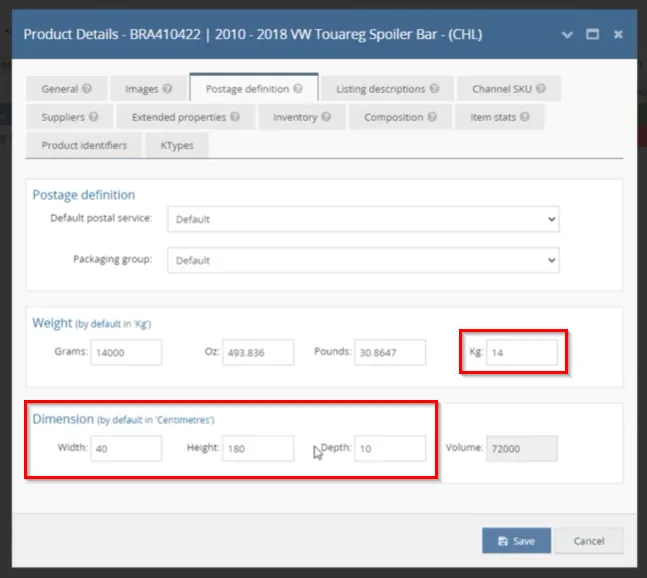Click the help icon on Suppliers tab
The height and width of the screenshot is (578, 647).
click(x=94, y=117)
